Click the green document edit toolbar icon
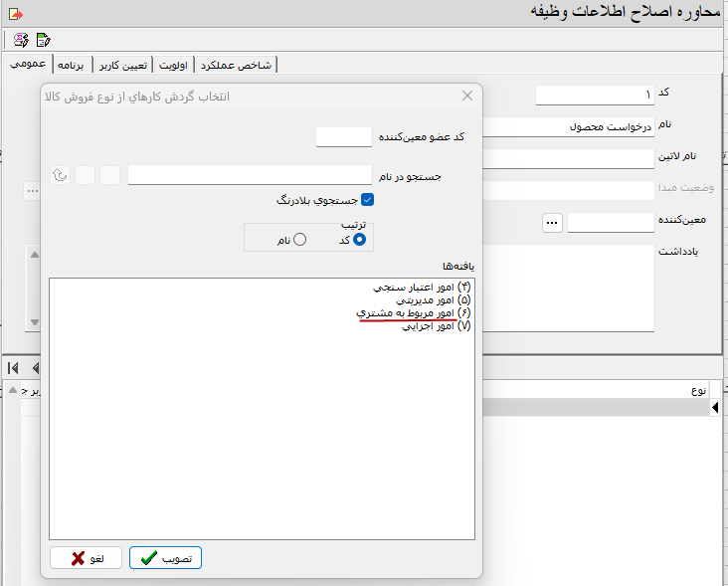 (x=43, y=40)
